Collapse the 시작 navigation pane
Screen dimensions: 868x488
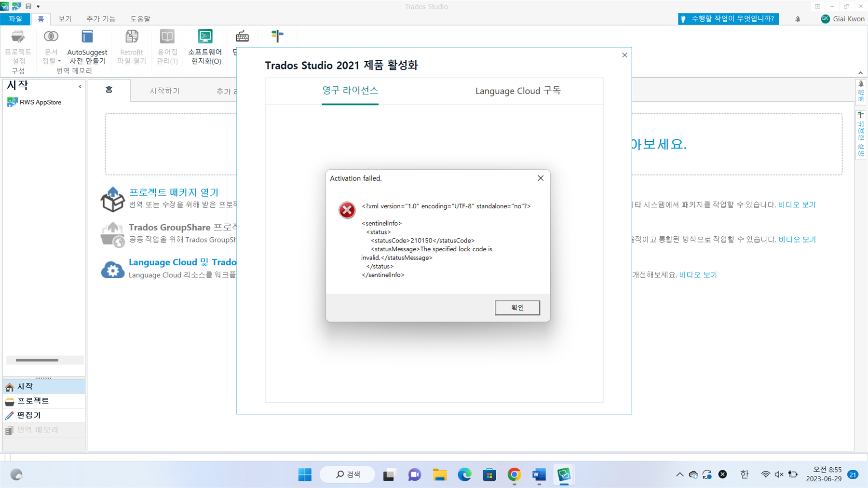[x=80, y=86]
